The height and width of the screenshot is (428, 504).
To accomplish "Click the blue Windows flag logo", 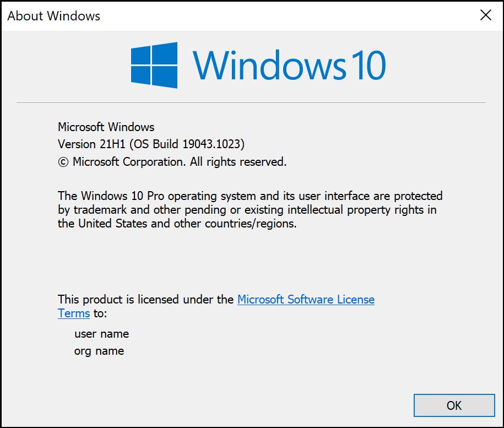I will tap(153, 66).
